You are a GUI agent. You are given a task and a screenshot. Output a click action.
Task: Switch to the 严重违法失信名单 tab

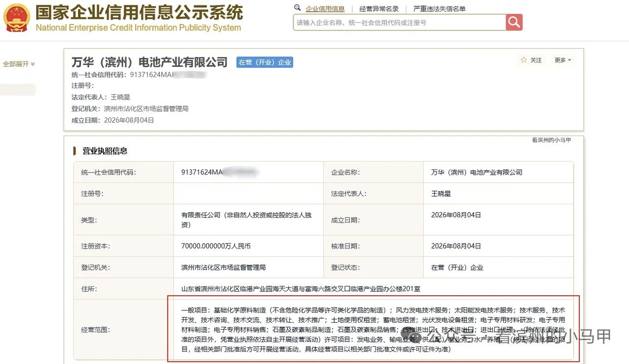pyautogui.click(x=439, y=9)
